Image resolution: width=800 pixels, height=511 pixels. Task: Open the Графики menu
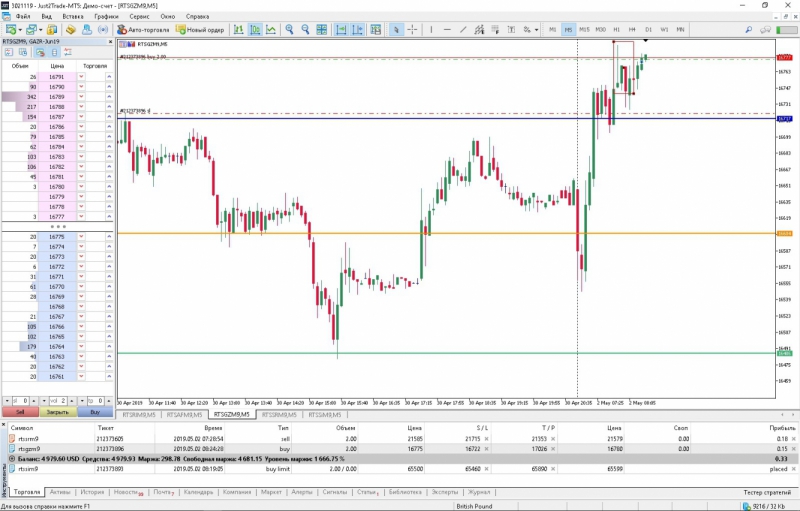(106, 16)
